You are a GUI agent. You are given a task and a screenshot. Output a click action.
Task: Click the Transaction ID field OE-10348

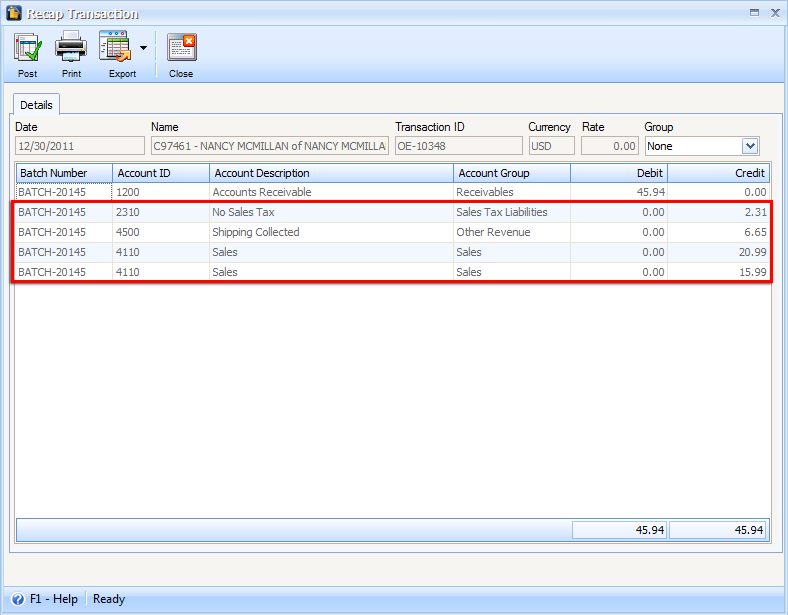458,146
